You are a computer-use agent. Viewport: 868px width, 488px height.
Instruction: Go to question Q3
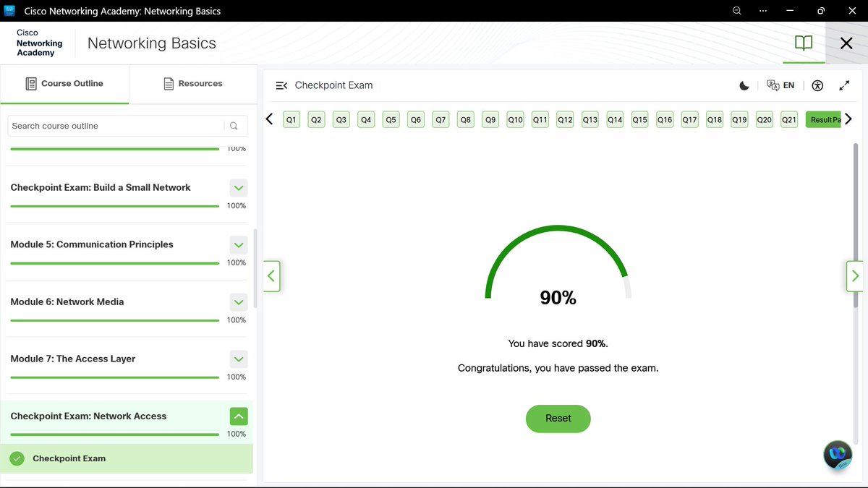point(341,120)
